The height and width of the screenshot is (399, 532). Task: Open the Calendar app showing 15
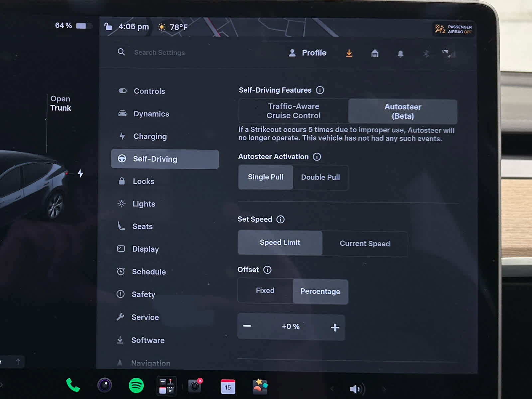(x=228, y=386)
